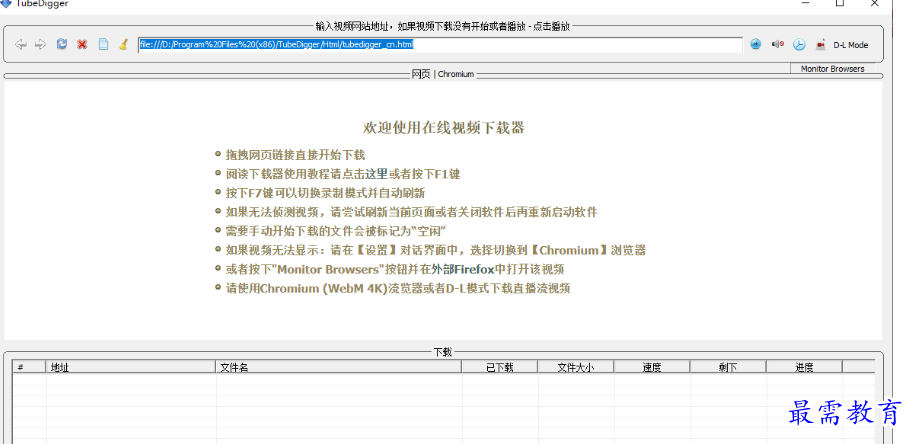
Task: Click the 文件名 column header
Action: tap(339, 367)
